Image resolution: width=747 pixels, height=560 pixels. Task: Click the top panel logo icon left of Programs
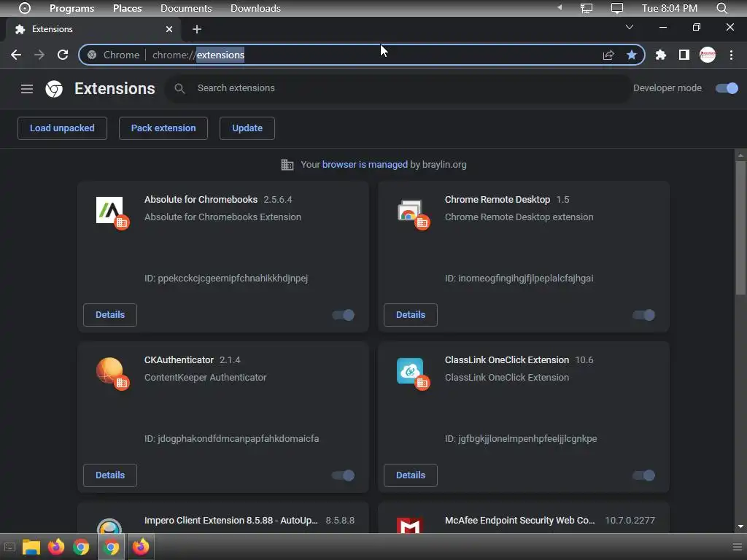click(24, 8)
